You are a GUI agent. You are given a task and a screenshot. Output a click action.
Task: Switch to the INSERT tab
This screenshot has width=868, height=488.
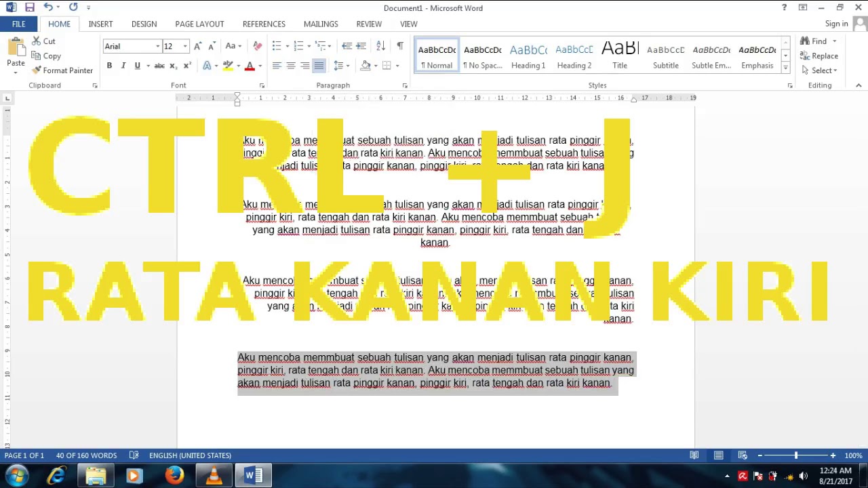click(x=100, y=24)
